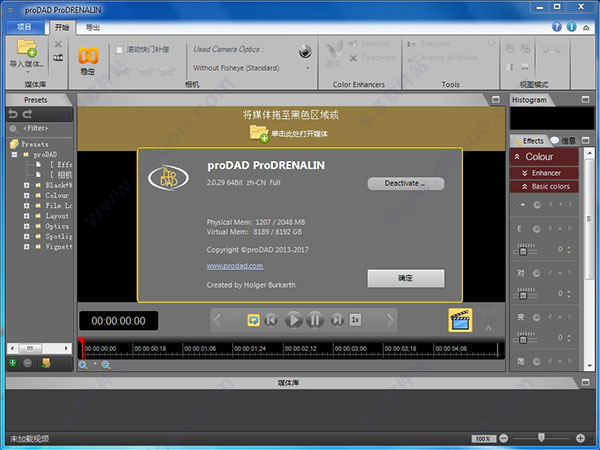
Task: Click the blue Help question mark icon
Action: 557,27
